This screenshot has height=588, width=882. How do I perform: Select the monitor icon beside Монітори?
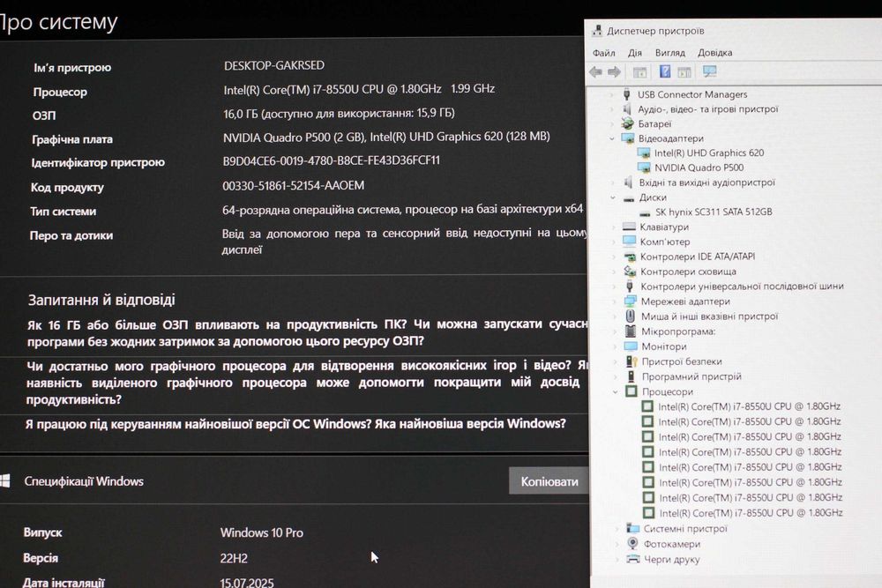[631, 346]
